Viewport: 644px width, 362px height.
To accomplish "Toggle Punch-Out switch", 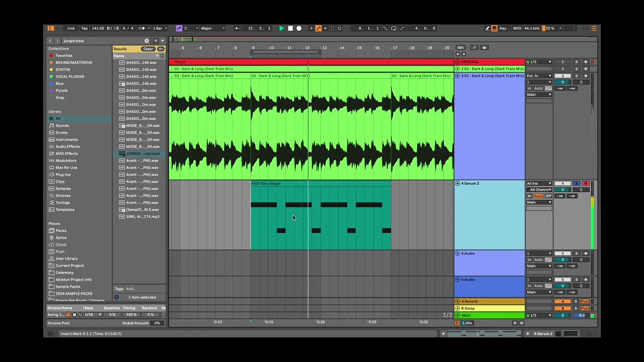I will click(401, 28).
